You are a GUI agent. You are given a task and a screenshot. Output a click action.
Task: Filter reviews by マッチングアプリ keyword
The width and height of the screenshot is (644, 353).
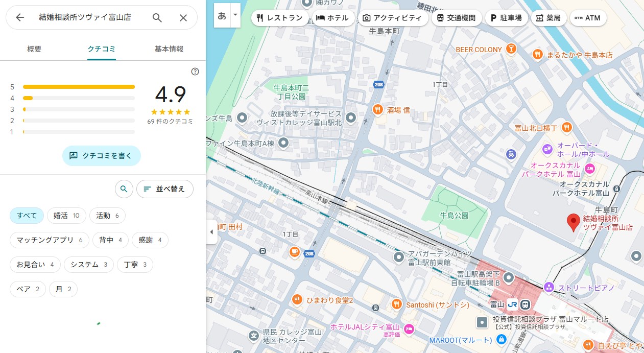[x=49, y=240]
